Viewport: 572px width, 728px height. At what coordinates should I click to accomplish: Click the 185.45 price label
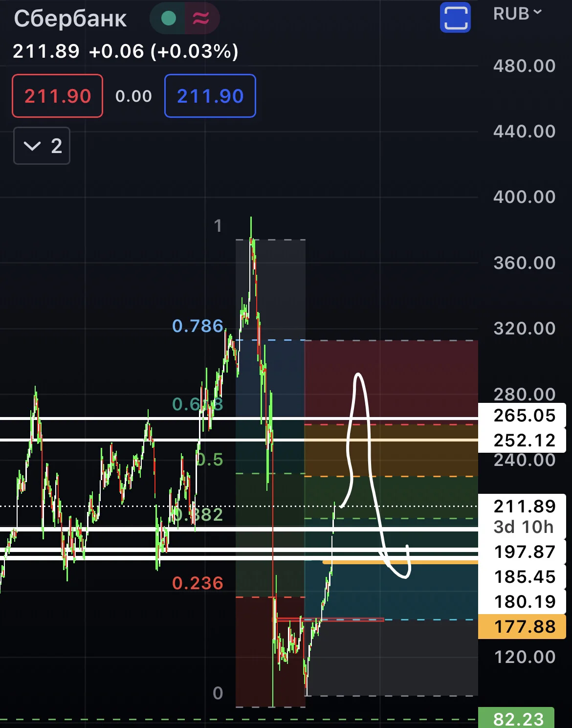pyautogui.click(x=522, y=576)
